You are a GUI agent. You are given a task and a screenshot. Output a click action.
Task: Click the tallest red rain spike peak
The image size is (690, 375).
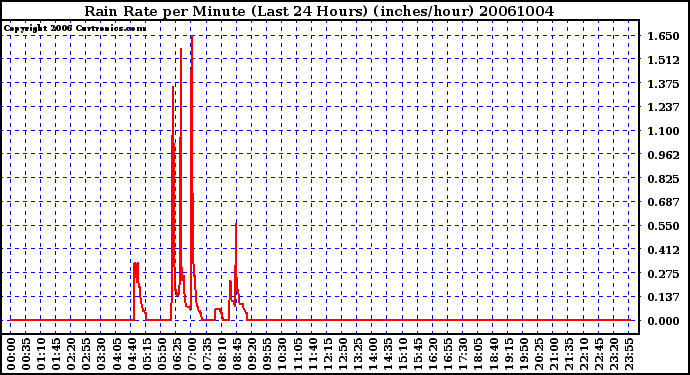192,37
